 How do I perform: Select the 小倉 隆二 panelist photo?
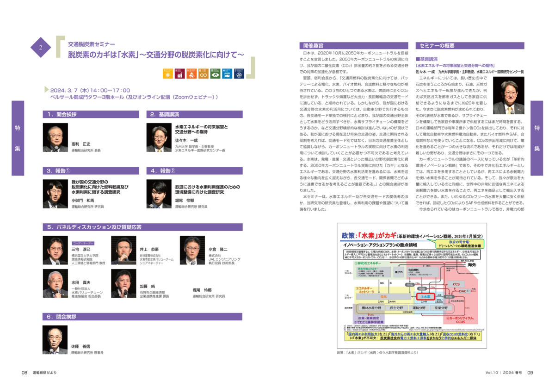coord(192,251)
